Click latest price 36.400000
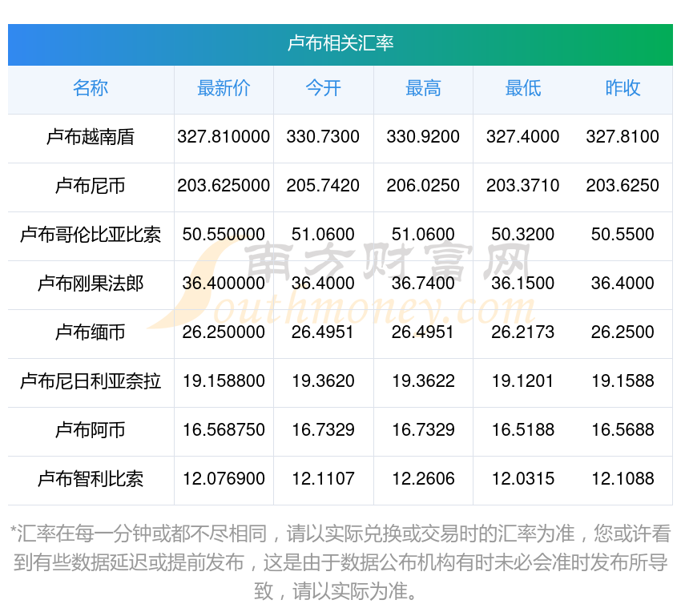The height and width of the screenshot is (616, 681). (224, 284)
